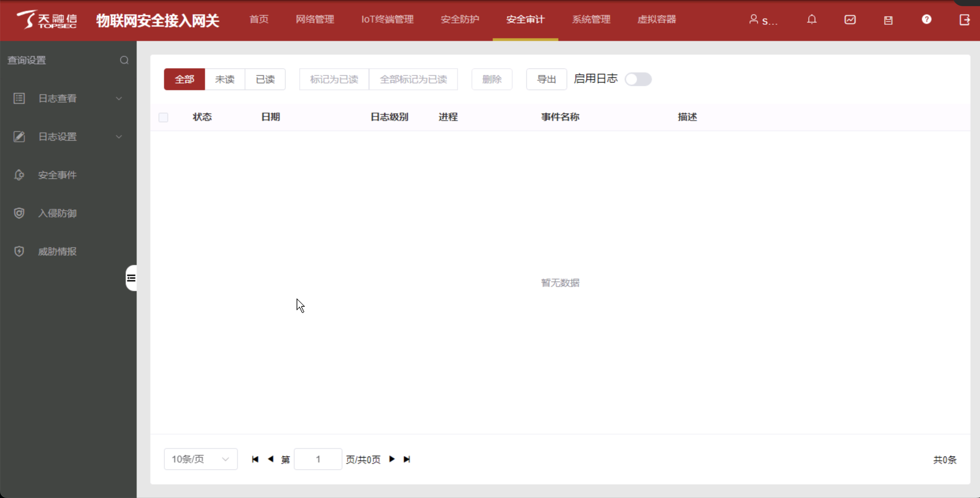Screen dimensions: 980x498
Task: Toggle 启用日志 switch on
Action: point(638,79)
